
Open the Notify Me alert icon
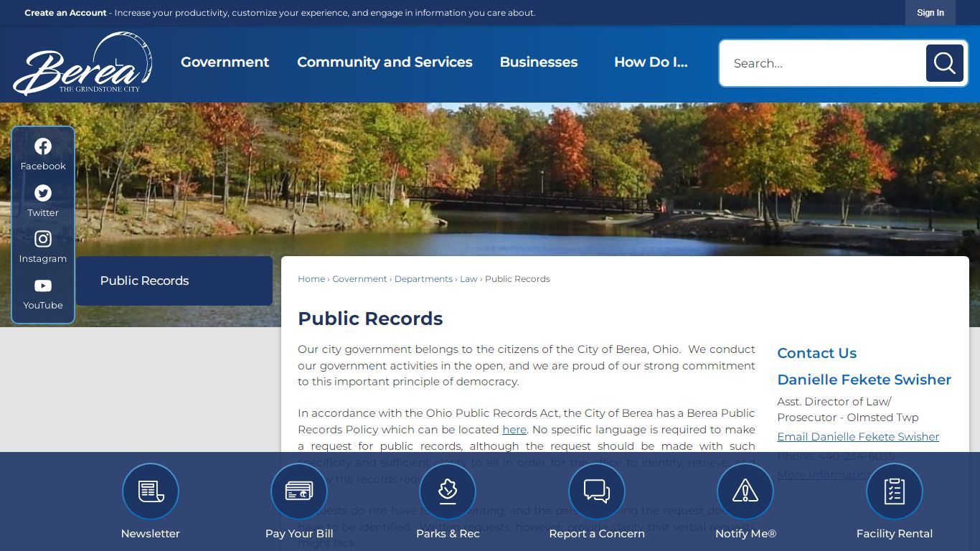745,491
